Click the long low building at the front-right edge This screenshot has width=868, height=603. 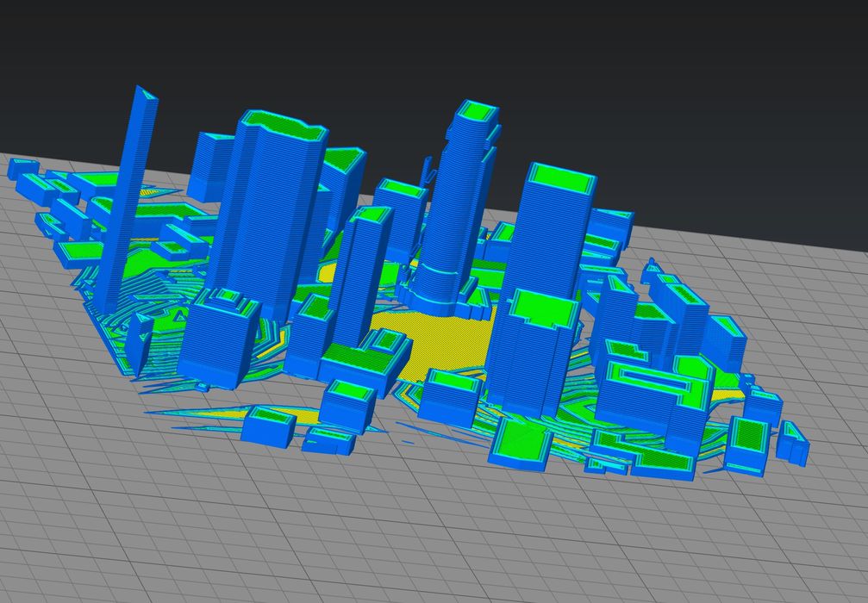click(664, 463)
